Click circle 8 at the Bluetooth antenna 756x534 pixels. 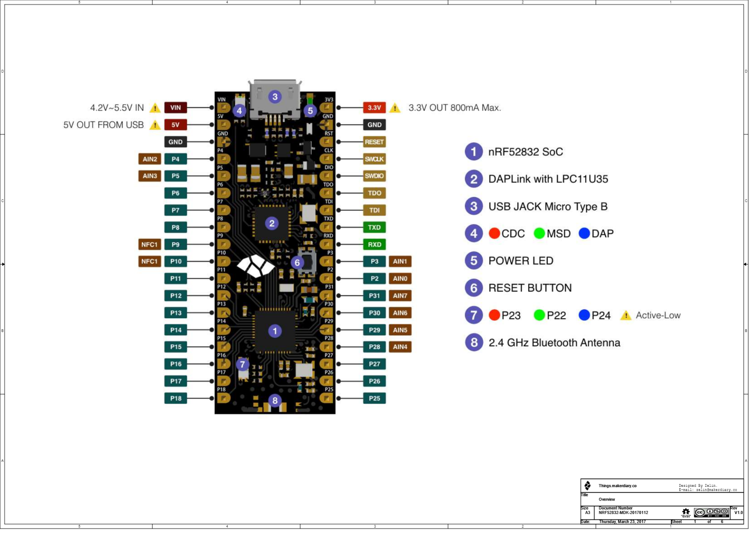pyautogui.click(x=275, y=401)
